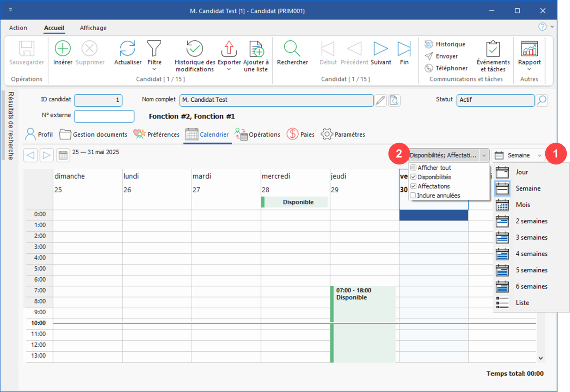The image size is (570, 392).
Task: Open Événements et tâches
Action: (x=493, y=49)
